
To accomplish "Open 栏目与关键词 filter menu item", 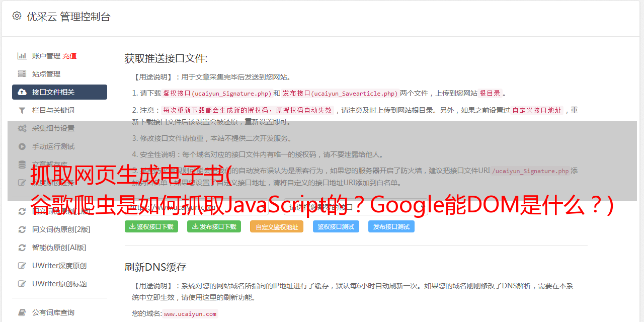I will (59, 110).
